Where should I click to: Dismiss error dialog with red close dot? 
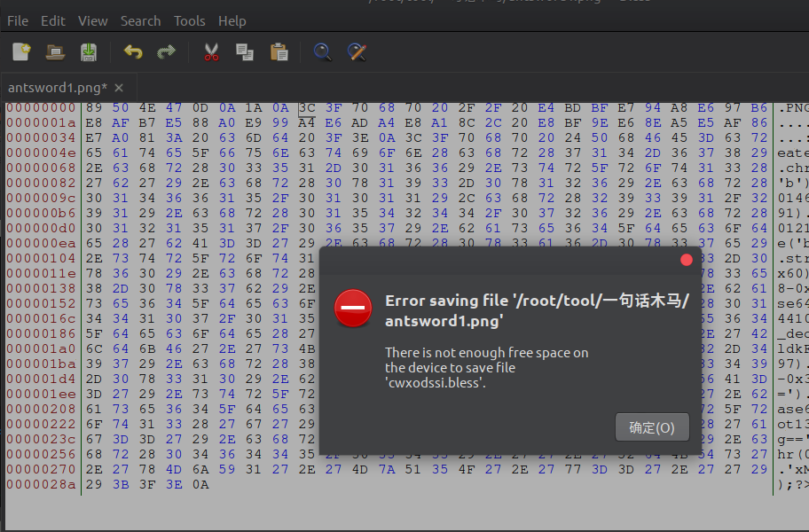pos(686,260)
